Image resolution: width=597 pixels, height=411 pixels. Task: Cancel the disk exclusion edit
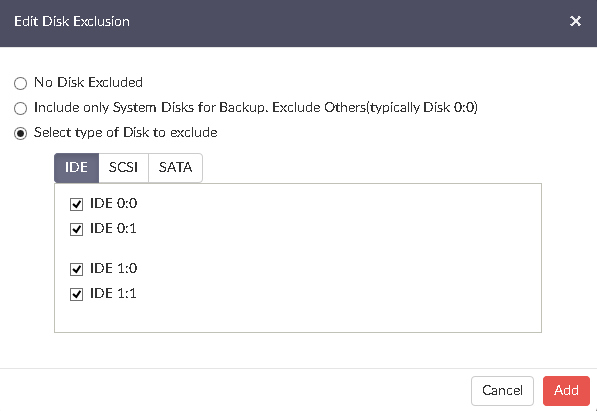[x=502, y=391]
